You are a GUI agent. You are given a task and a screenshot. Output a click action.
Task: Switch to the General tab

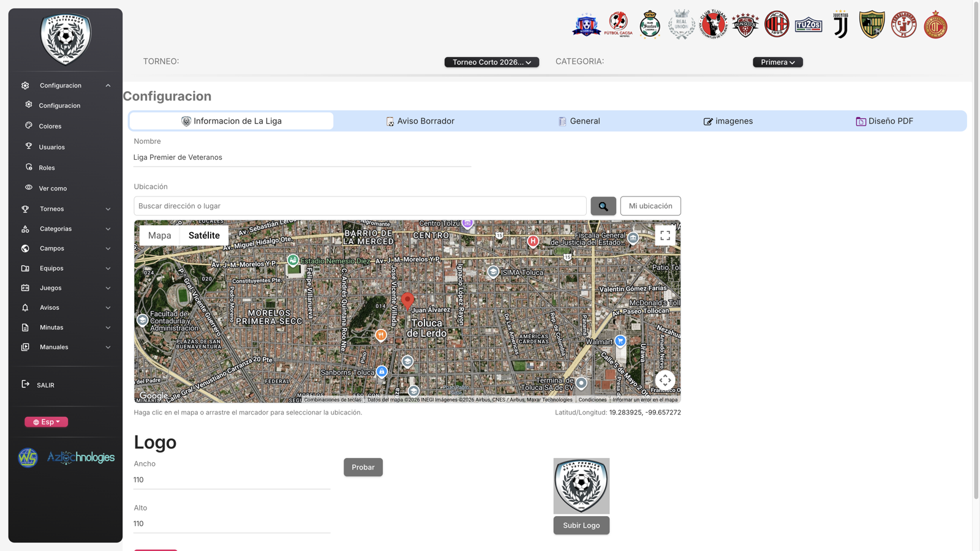point(579,121)
